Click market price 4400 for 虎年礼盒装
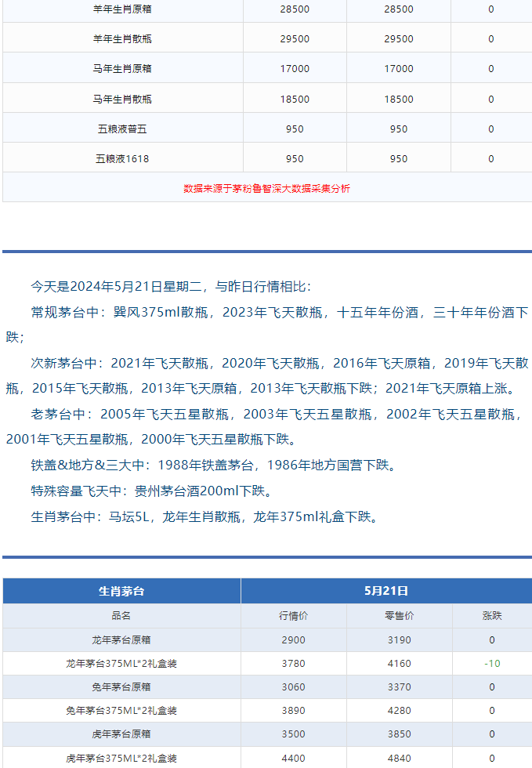Screen dimensions: 532x768 [294, 759]
